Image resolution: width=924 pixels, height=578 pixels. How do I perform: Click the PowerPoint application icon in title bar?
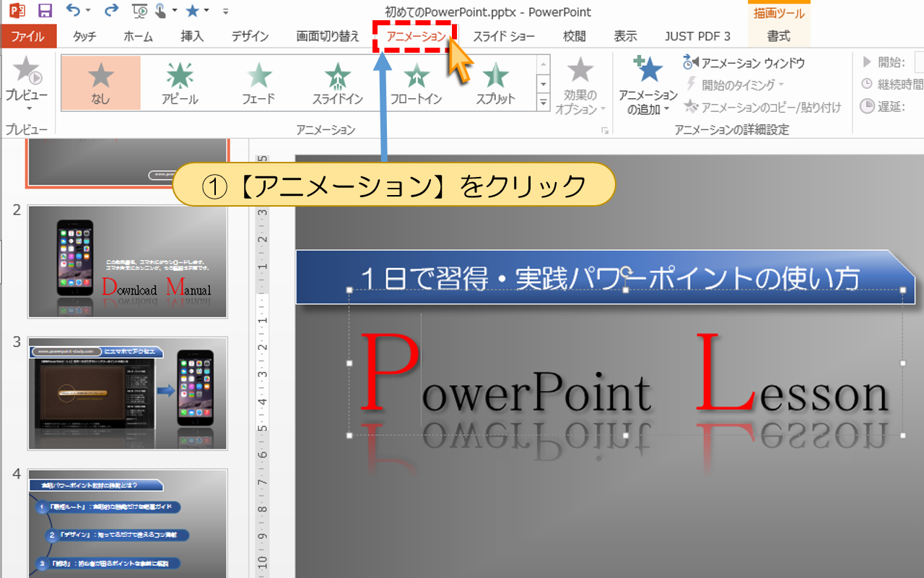[x=17, y=11]
